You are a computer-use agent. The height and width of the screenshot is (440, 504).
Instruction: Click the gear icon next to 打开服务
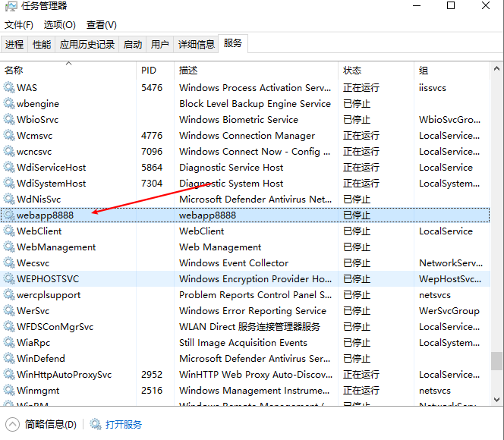[x=96, y=424]
